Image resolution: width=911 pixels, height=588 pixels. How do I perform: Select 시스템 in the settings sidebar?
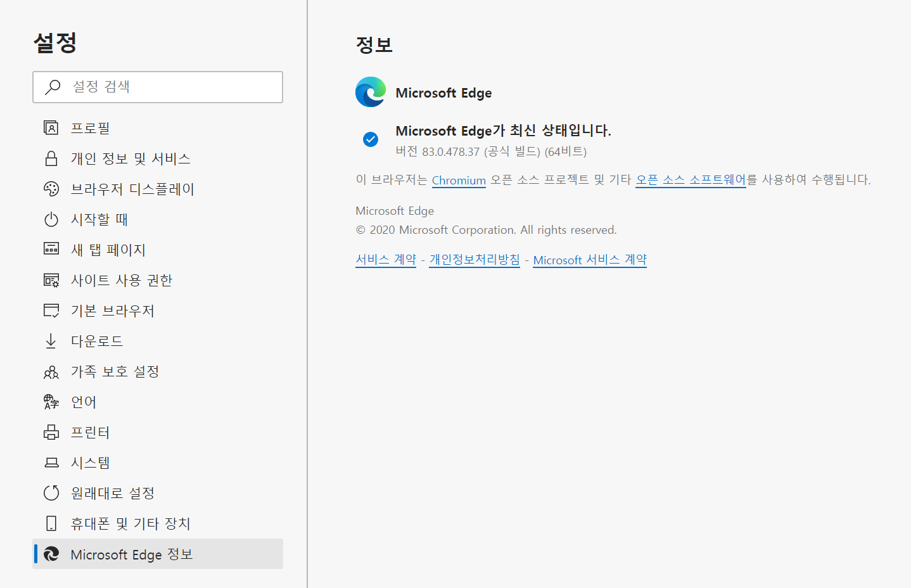coord(90,463)
